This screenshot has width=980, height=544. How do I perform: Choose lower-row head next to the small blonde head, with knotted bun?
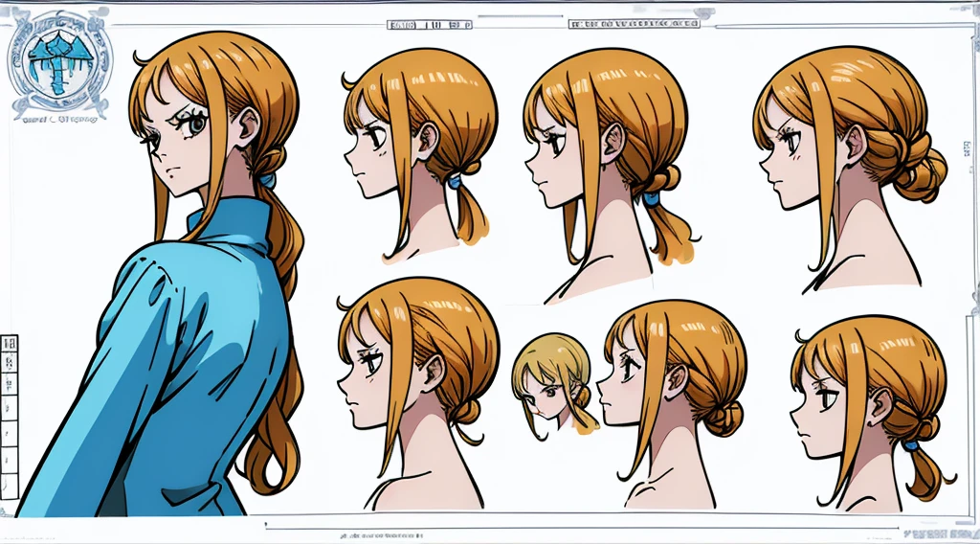click(x=672, y=404)
